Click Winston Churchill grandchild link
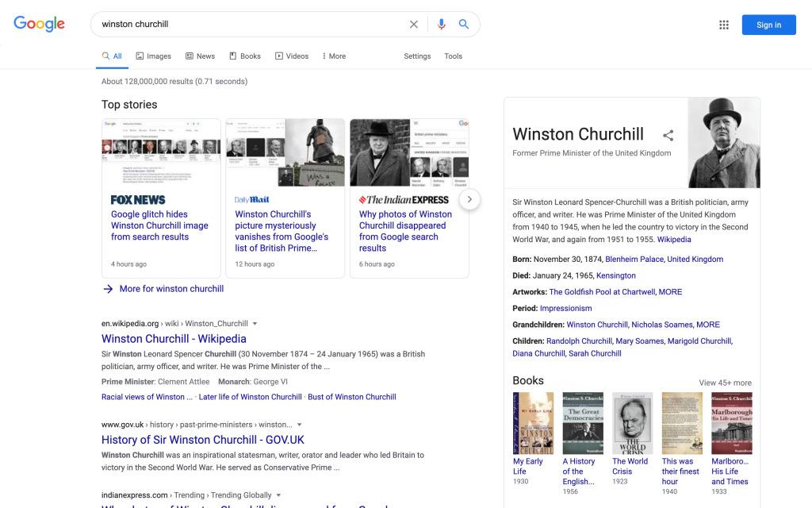The width and height of the screenshot is (812, 508). point(597,325)
